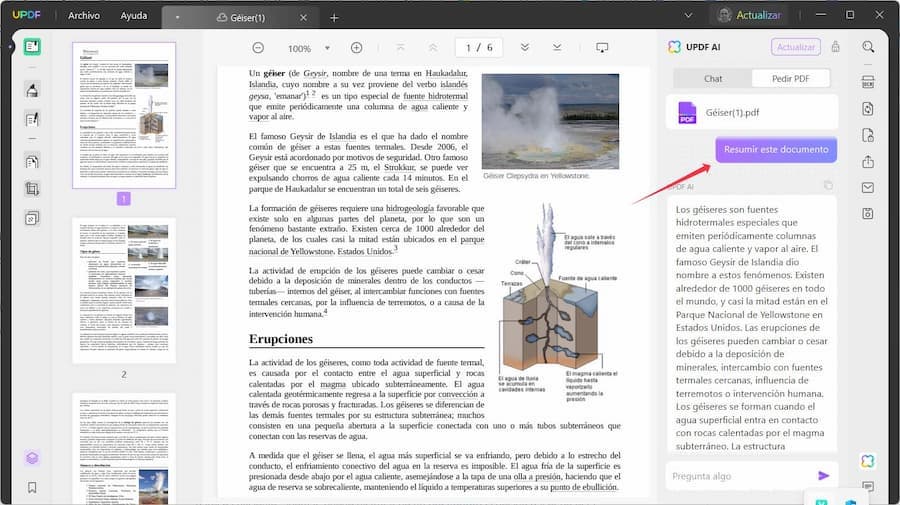
Task: Follow the punto de ebullición link
Action: coord(583,487)
